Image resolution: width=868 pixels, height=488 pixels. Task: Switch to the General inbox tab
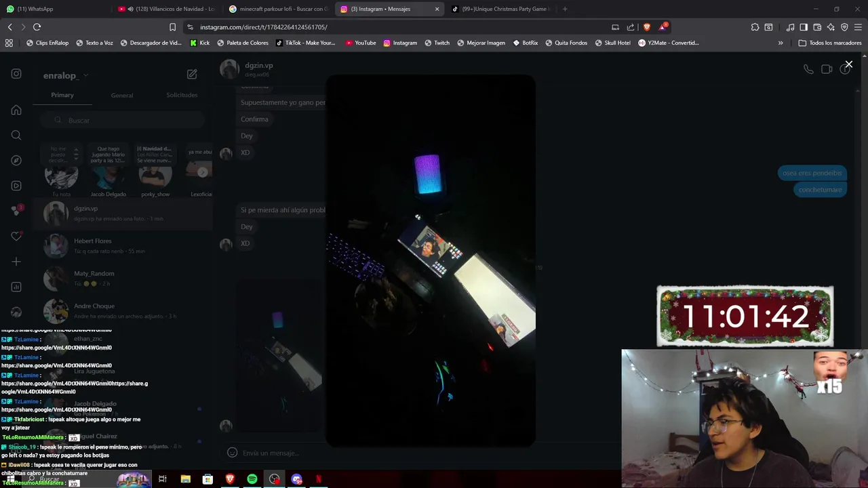[122, 95]
